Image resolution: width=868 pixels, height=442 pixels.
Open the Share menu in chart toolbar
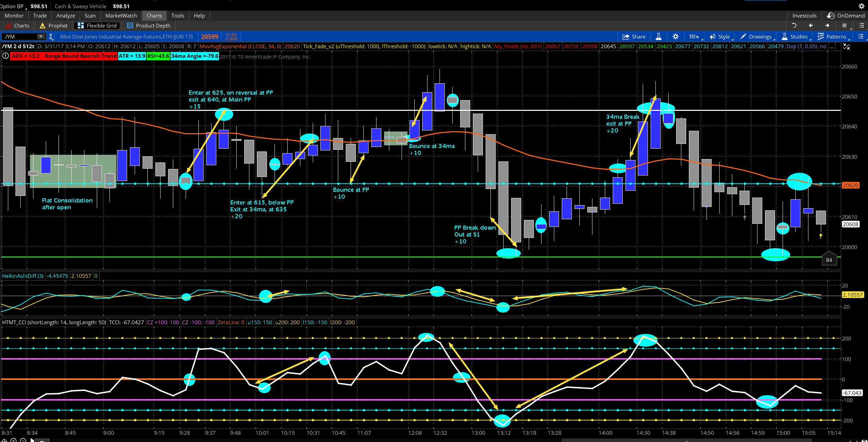coord(634,36)
